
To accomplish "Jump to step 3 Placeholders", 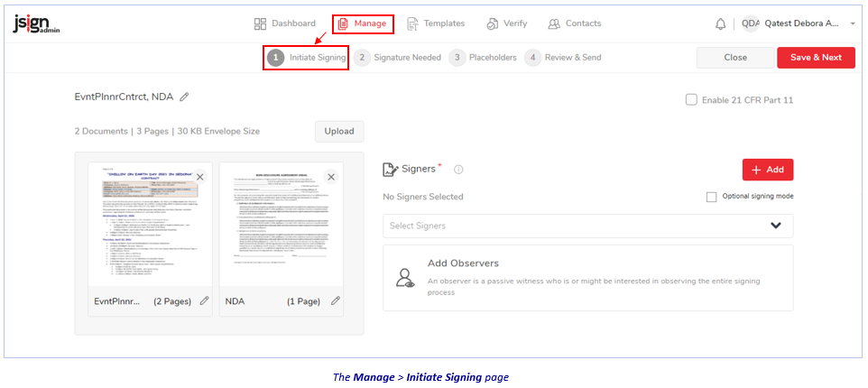I will (483, 58).
